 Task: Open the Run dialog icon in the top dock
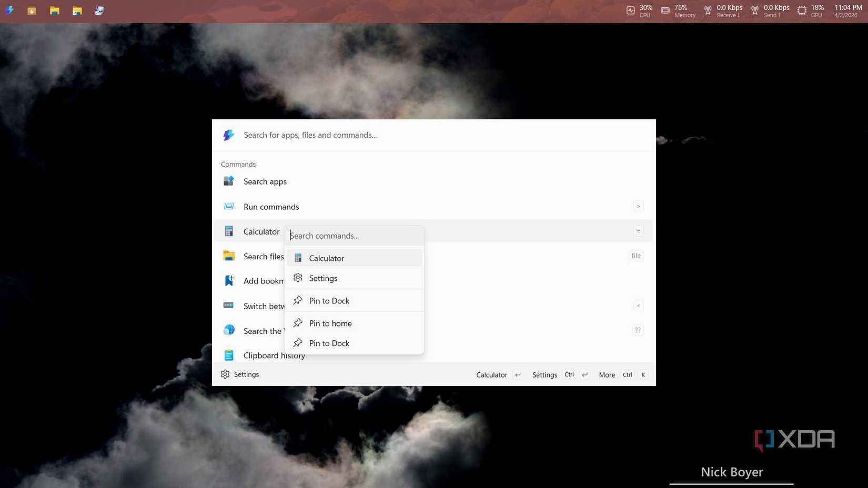[x=99, y=11]
